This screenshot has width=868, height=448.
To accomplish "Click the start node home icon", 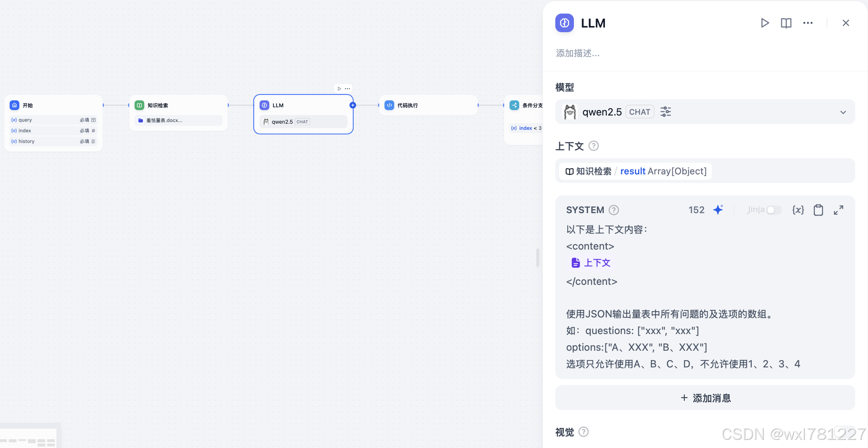I will (15, 105).
